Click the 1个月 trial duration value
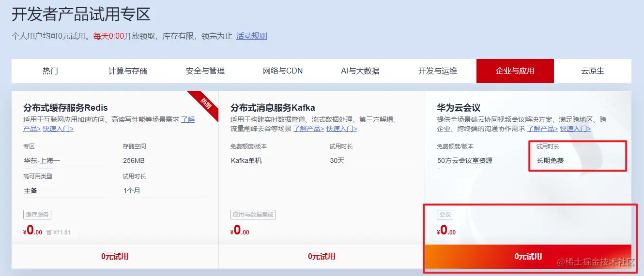This screenshot has height=276, width=644. 132,190
